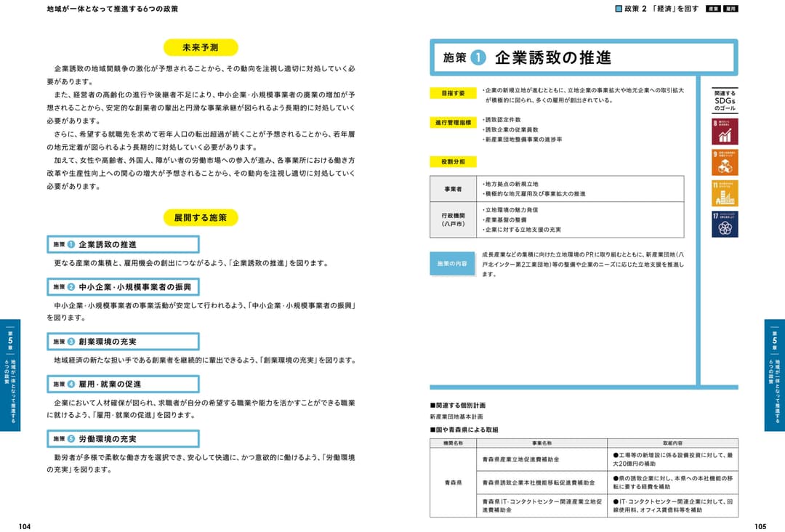Screen dimensions: 785x532
Task: Select the 産業 tag in the page header
Action: (714, 9)
